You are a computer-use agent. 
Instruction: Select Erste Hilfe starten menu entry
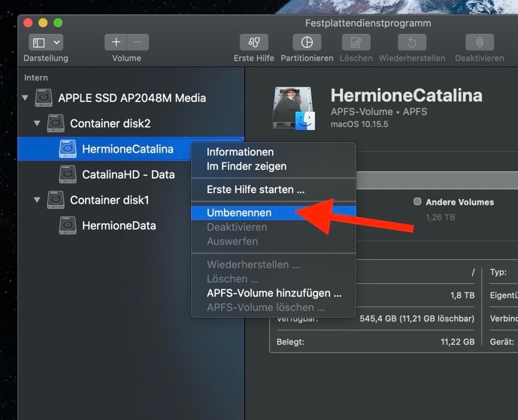tap(255, 189)
